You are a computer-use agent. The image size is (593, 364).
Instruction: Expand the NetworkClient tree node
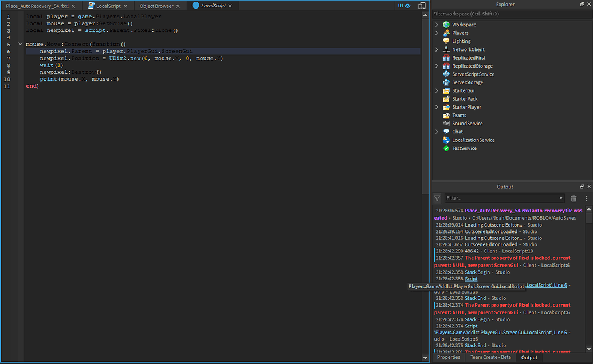[x=437, y=49]
